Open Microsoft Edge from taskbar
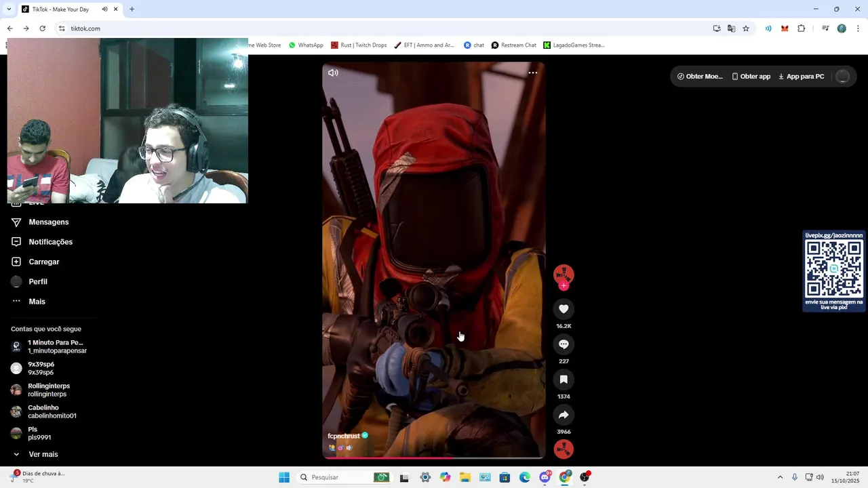Viewport: 868px width, 488px height. click(x=524, y=477)
